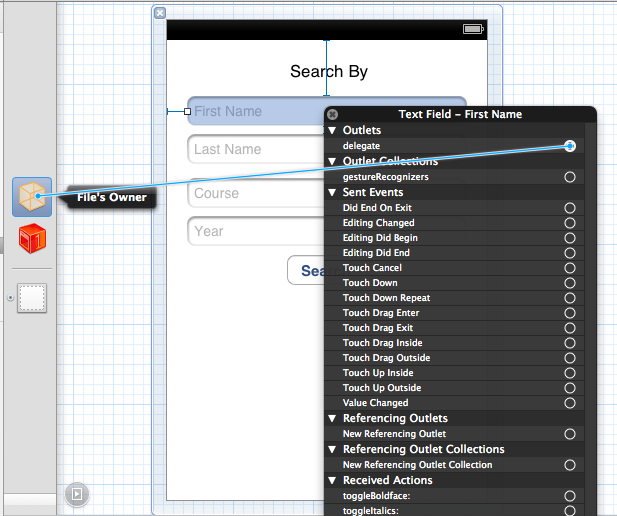Viewport: 617px width, 516px height.
Task: Click the Did End On Exit connection circle
Action: pyautogui.click(x=570, y=208)
